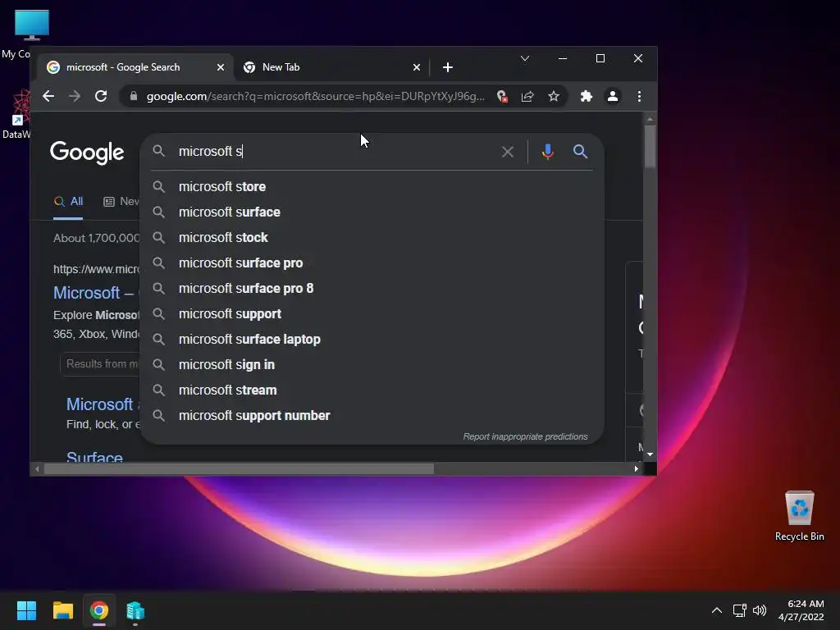Close the microsoft - Google Search tab

click(x=220, y=67)
